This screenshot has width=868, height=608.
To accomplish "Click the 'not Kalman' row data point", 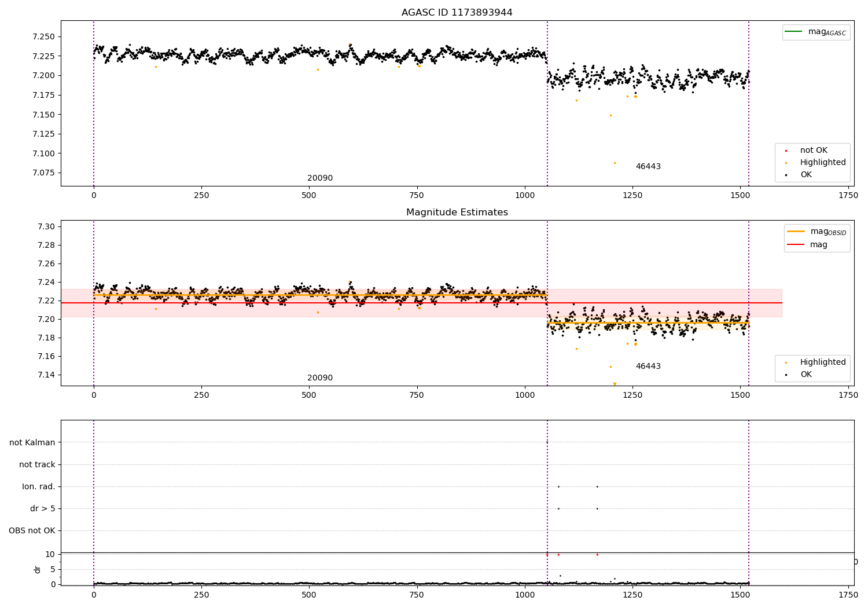I will pyautogui.click(x=547, y=442).
